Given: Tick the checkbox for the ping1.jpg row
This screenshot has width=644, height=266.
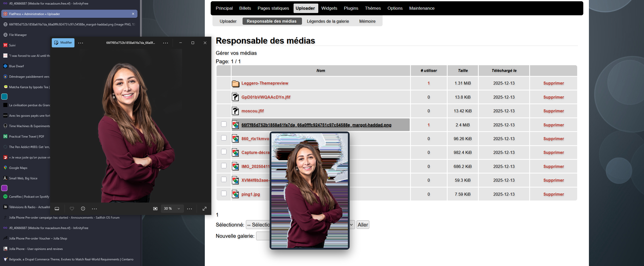Looking at the screenshot, I should [224, 193].
